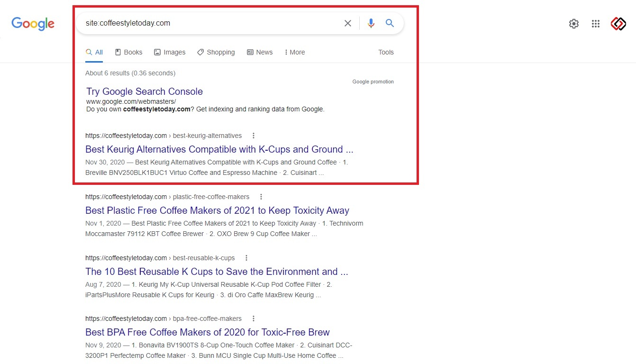Screen dimensions: 636x364
Task: Click the Nov 1, 2020 snippet text
Action: pyautogui.click(x=225, y=228)
